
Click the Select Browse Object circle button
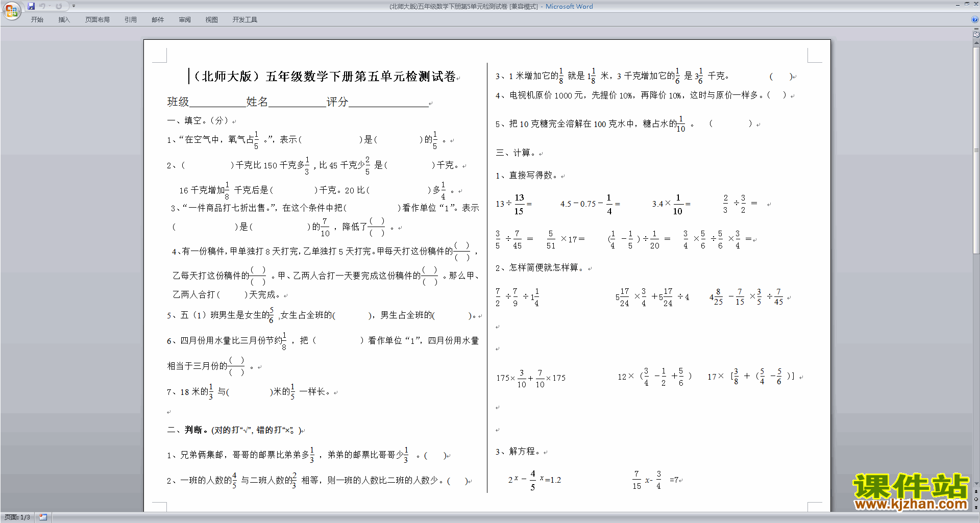(976, 499)
